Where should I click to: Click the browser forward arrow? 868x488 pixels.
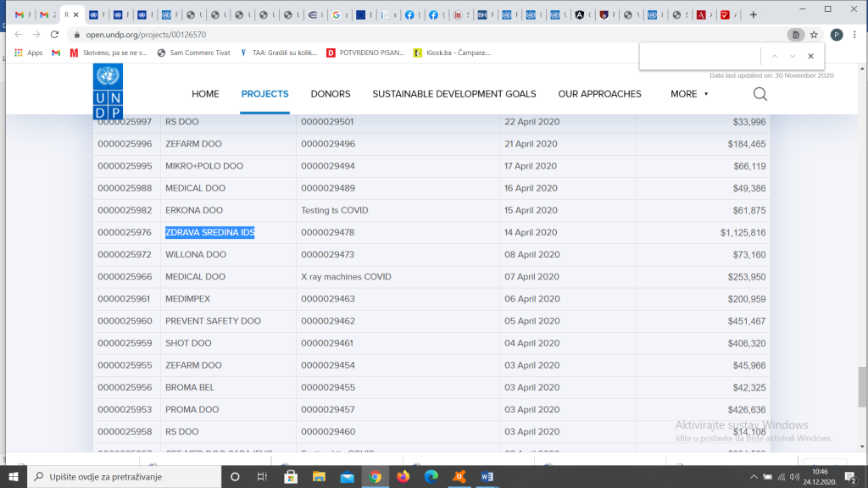36,34
